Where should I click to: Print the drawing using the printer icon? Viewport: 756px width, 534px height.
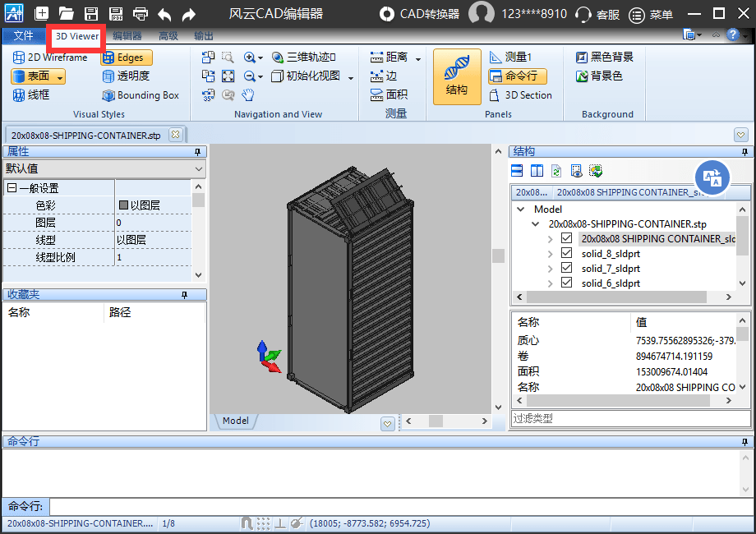click(141, 13)
